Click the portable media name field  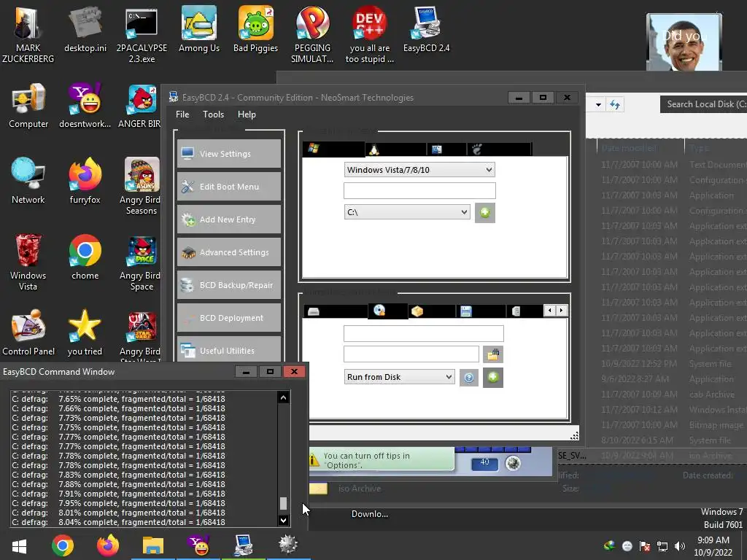coord(424,333)
